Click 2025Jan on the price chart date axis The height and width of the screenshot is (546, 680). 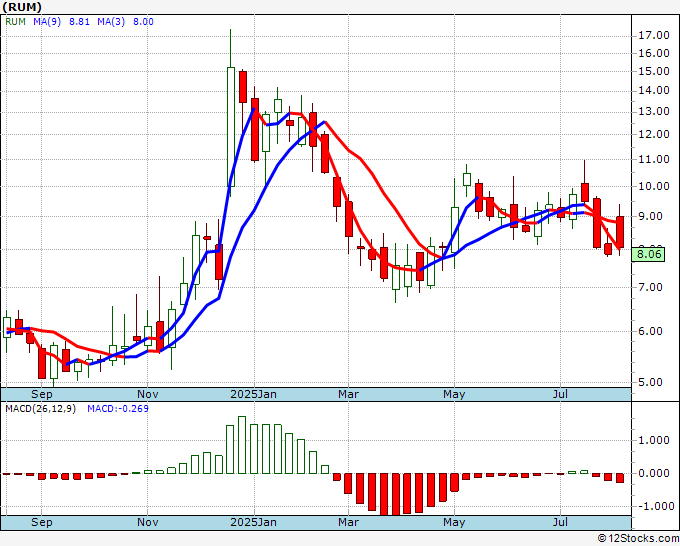(253, 395)
